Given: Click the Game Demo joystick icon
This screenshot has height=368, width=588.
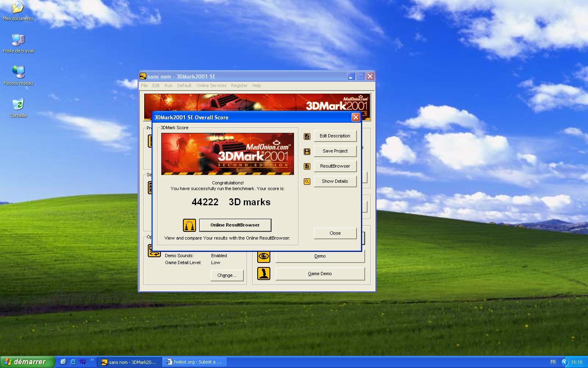Looking at the screenshot, I should click(x=264, y=274).
